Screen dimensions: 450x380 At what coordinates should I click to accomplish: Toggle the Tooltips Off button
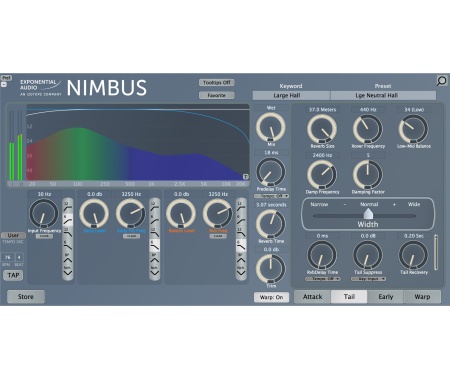click(x=217, y=83)
